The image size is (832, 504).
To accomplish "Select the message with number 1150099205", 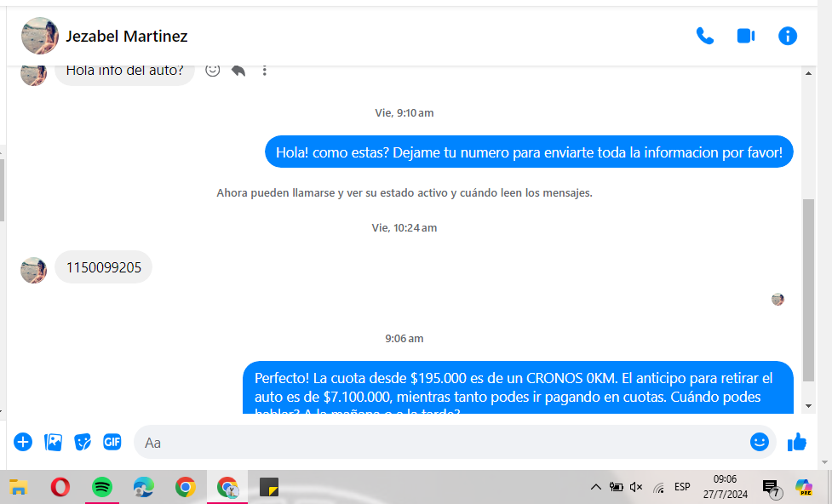I will (104, 267).
